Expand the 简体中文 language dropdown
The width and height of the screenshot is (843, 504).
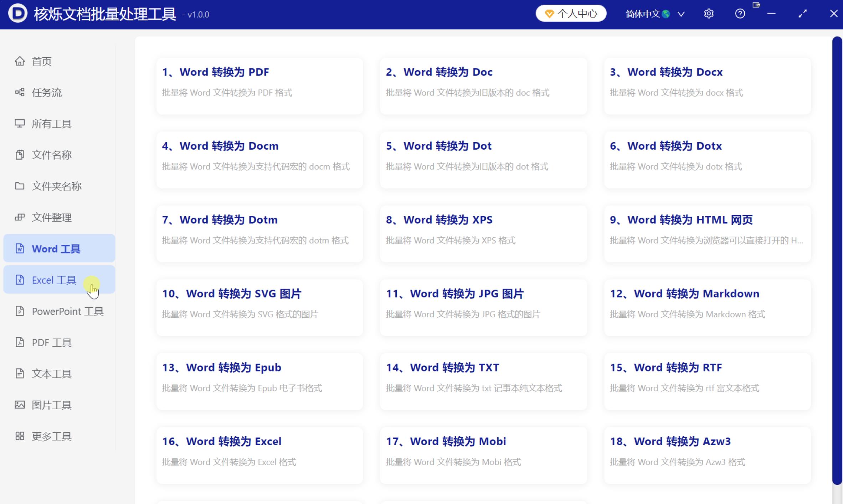(647, 14)
